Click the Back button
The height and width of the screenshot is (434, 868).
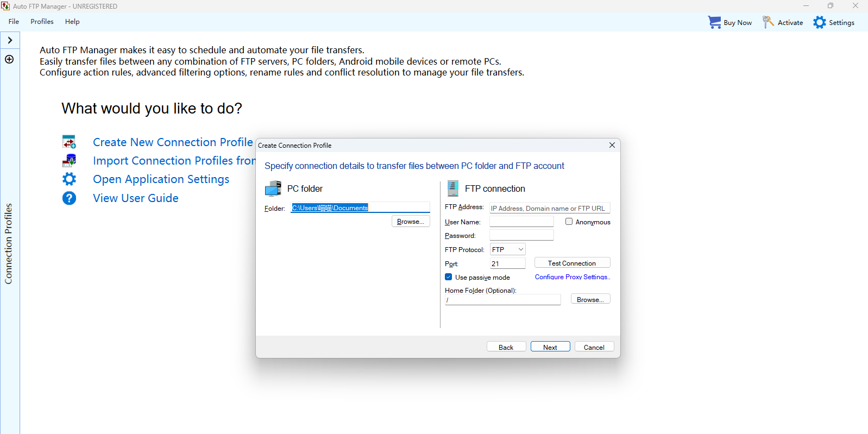pos(506,347)
